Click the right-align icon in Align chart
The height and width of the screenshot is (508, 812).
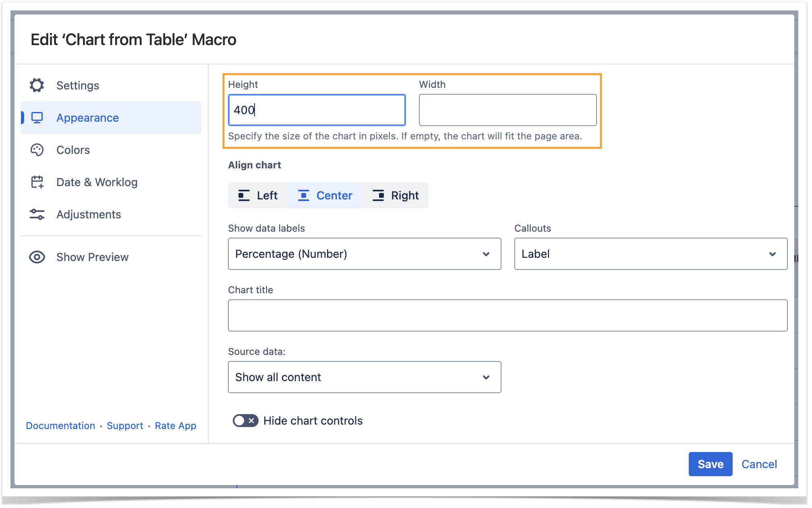coord(378,195)
